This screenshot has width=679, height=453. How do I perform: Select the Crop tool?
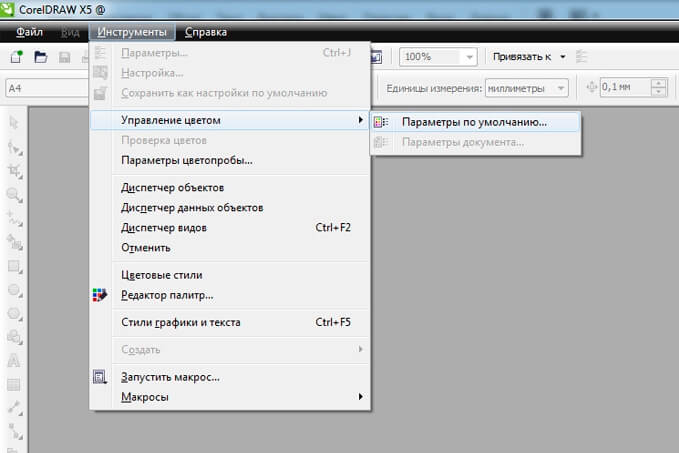point(15,171)
